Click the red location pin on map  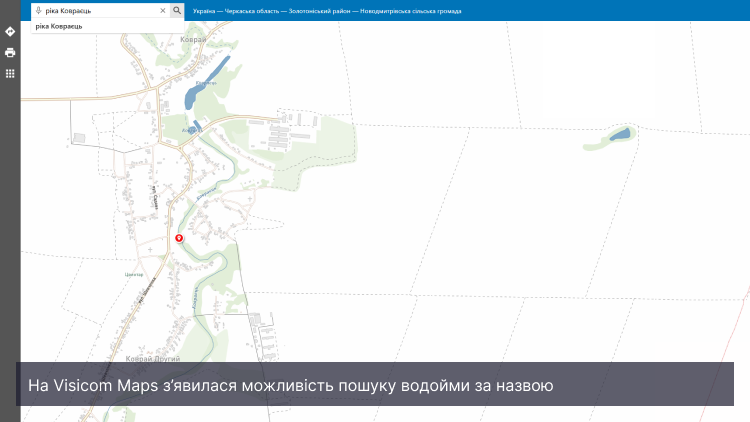pos(179,238)
